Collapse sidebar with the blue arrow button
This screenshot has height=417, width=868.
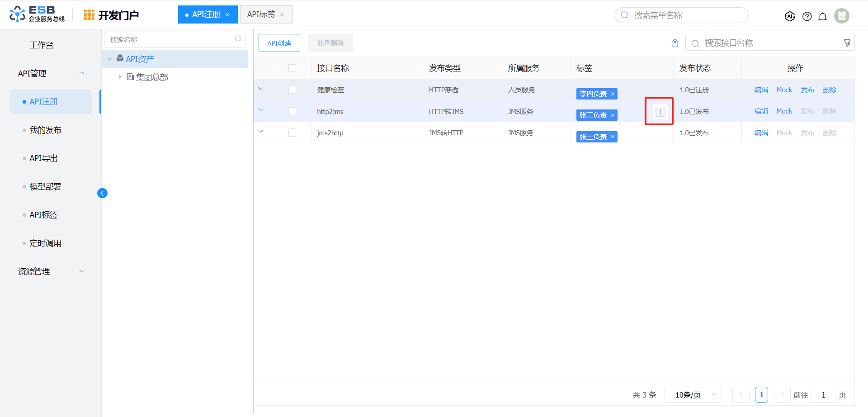tap(102, 193)
